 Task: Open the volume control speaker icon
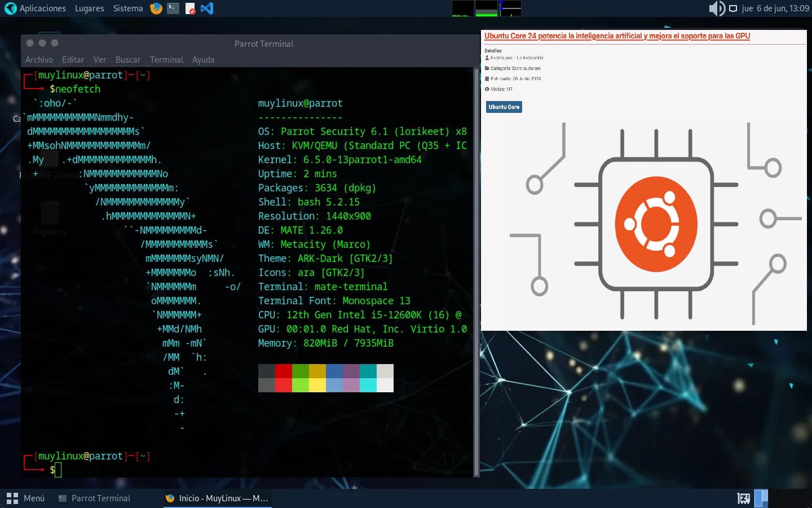tap(717, 8)
